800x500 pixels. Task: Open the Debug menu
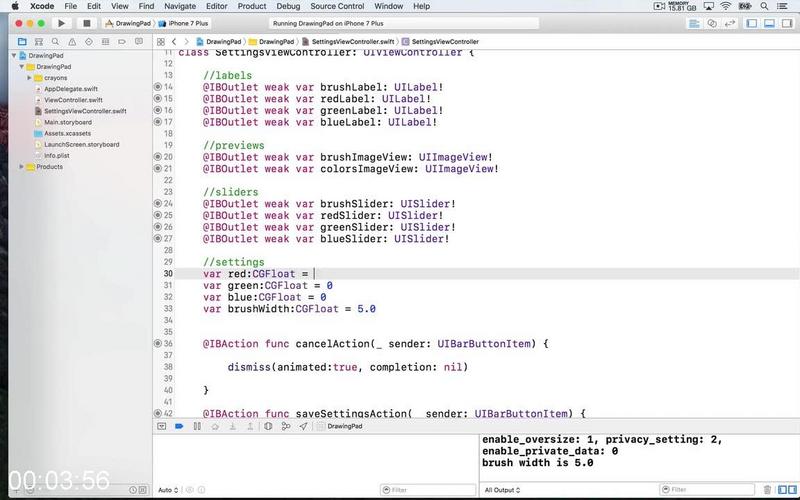coord(288,6)
